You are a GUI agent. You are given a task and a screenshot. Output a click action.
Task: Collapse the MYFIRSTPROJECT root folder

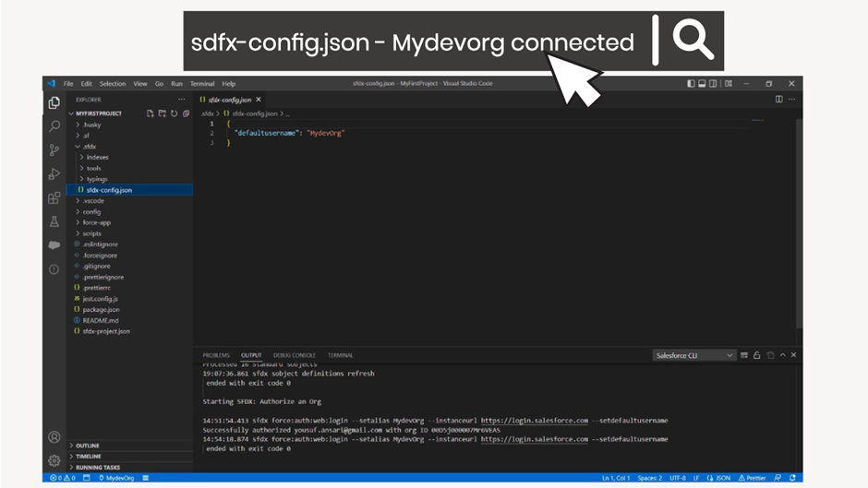coord(129,113)
